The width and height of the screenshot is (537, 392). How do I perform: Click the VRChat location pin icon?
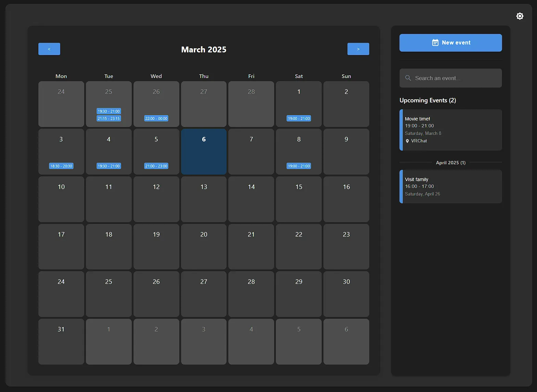407,141
